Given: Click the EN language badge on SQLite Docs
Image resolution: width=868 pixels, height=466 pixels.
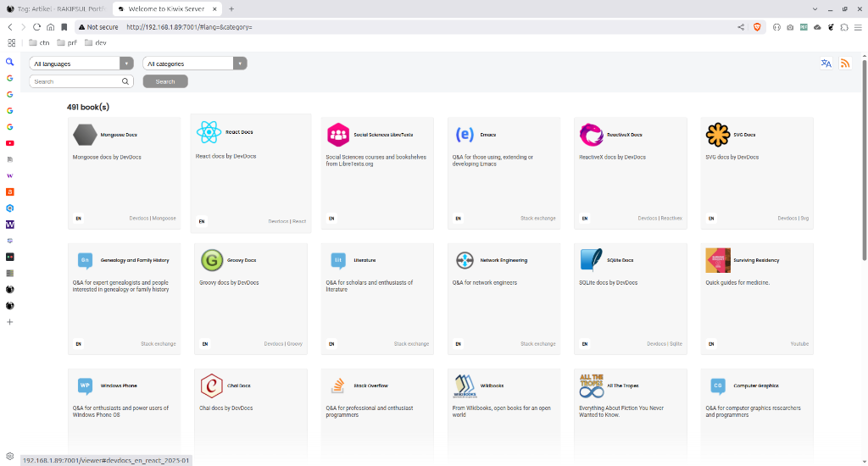Looking at the screenshot, I should [x=585, y=344].
